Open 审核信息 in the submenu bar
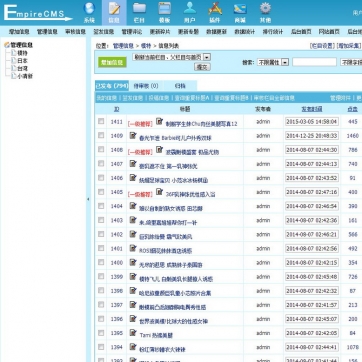This screenshot has height=362, width=362. pyautogui.click(x=75, y=32)
